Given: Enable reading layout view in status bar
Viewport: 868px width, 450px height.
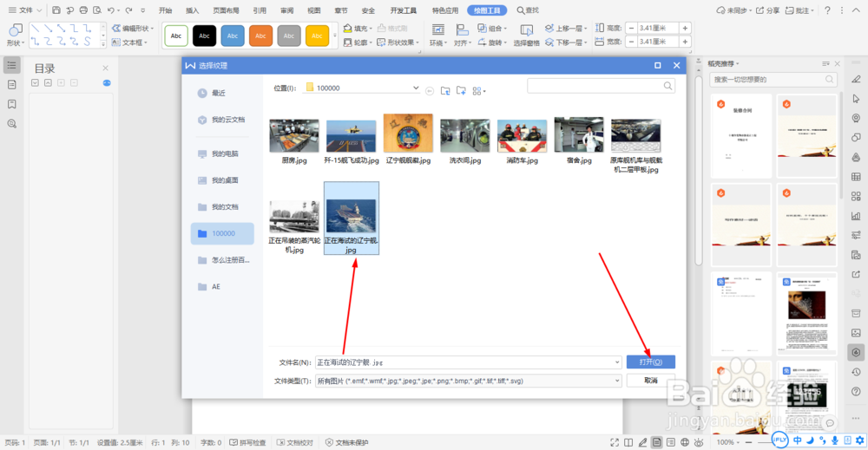Looking at the screenshot, I should click(628, 442).
